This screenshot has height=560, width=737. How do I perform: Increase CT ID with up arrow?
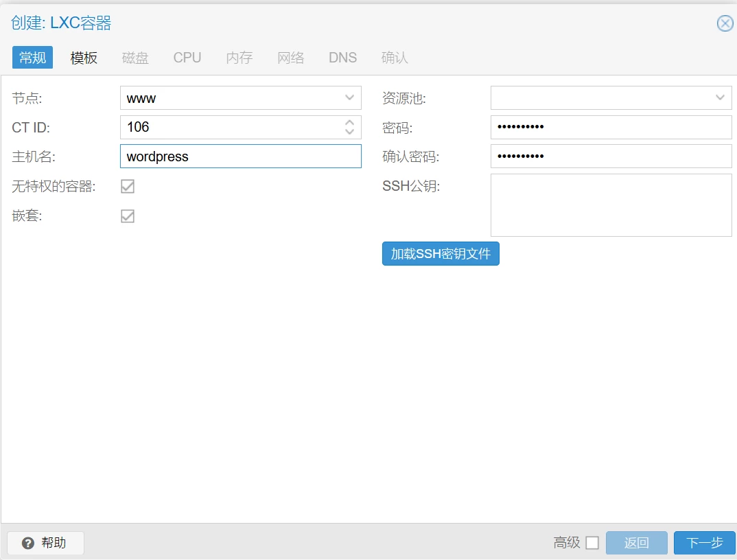coord(349,122)
